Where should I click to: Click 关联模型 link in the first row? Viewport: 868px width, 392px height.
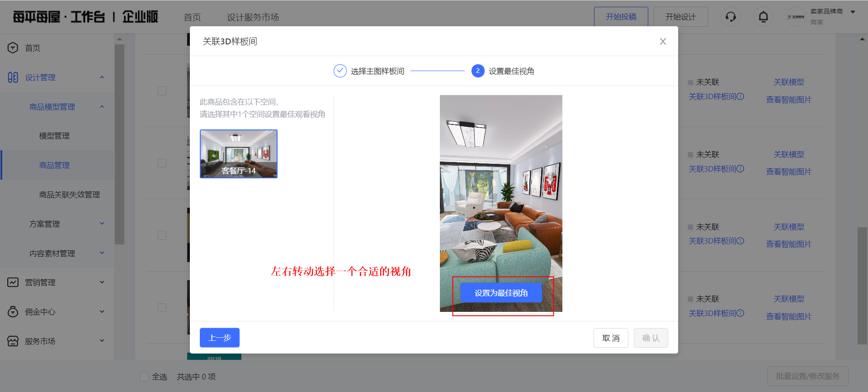[788, 82]
